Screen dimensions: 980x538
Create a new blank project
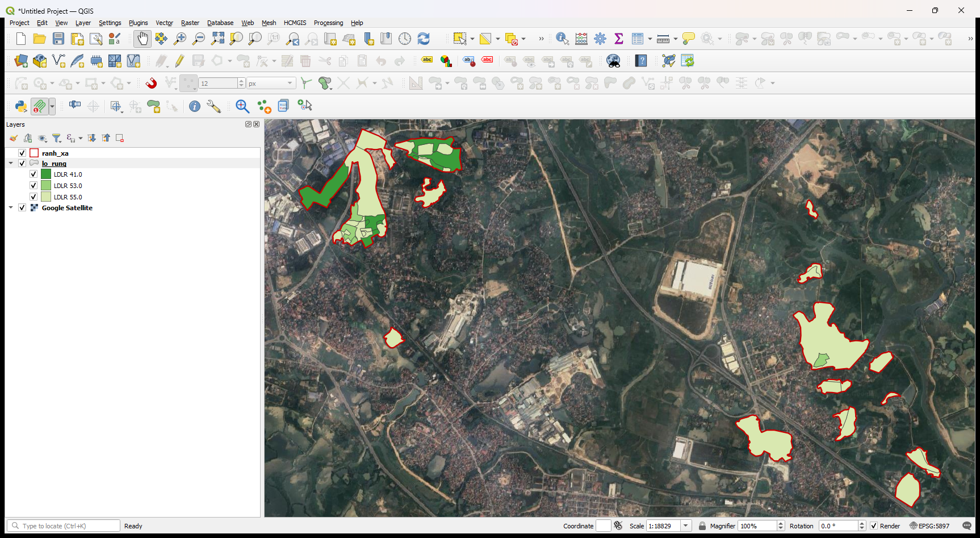point(21,39)
